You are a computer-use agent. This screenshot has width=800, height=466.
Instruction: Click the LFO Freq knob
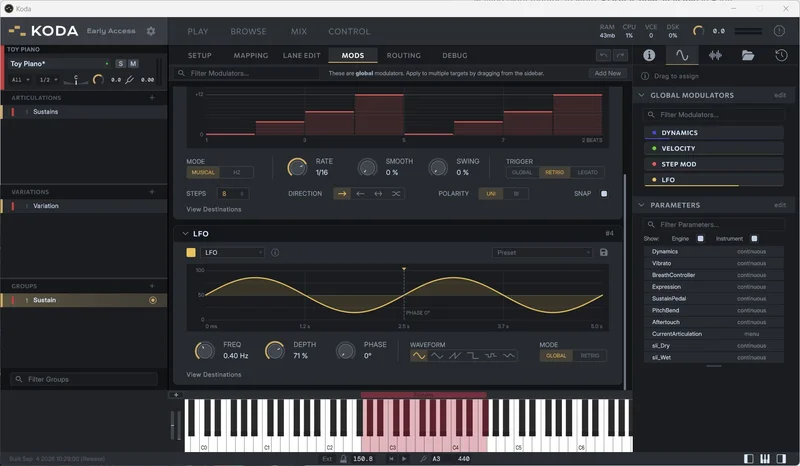[205, 351]
